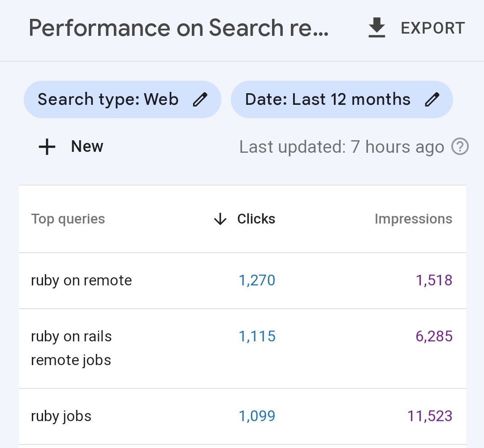Select the ruby jobs query
484x448 pixels.
click(x=61, y=416)
